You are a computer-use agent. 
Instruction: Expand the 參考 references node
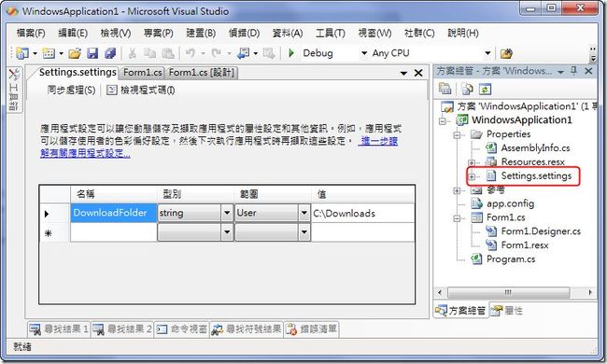457,190
